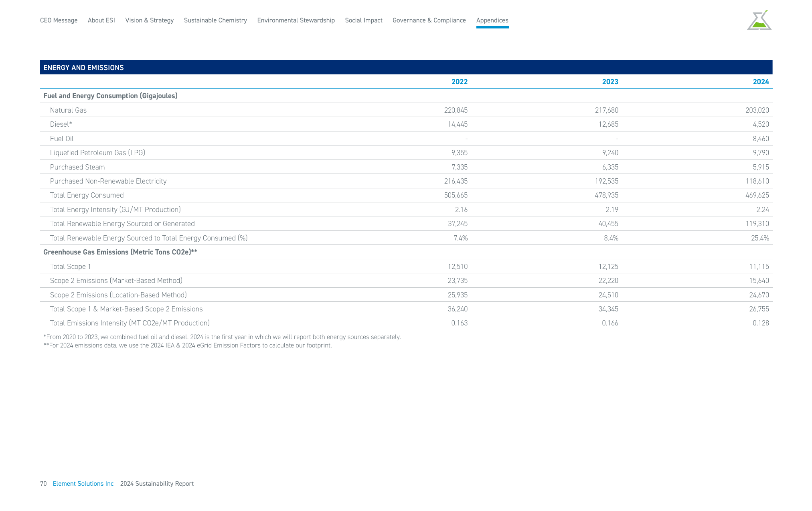Select the Liquefied Petroleum Gas (LPG) label
Viewport: 812px width, 511px height.
(x=97, y=153)
